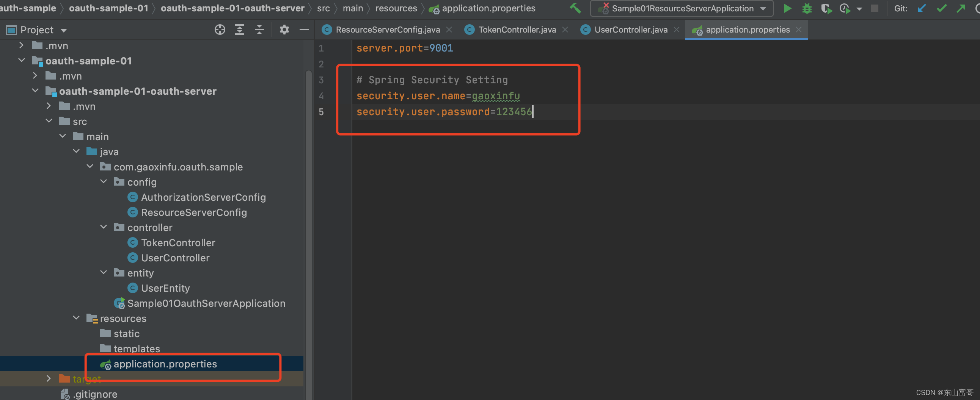Click the Collapse All icon in Project panel

tap(259, 30)
